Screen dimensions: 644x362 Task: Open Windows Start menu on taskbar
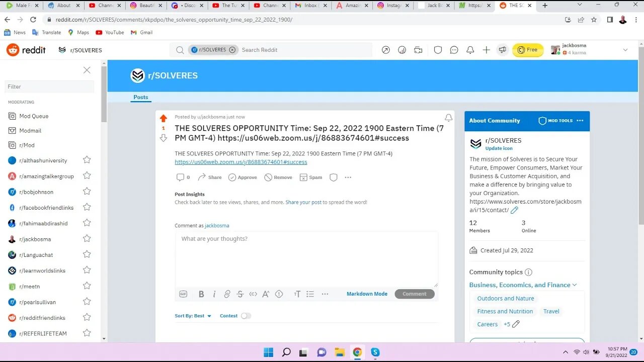point(269,352)
